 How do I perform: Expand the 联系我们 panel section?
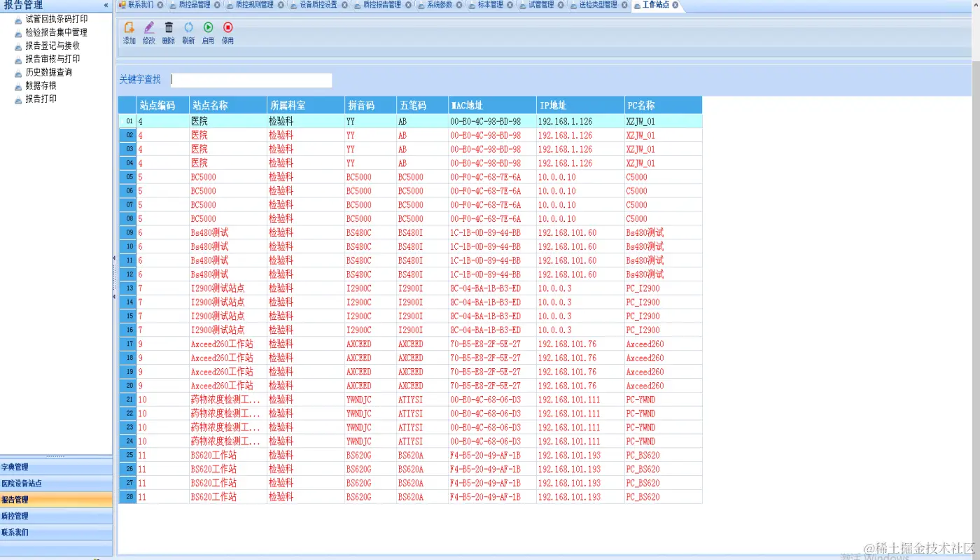coord(56,532)
